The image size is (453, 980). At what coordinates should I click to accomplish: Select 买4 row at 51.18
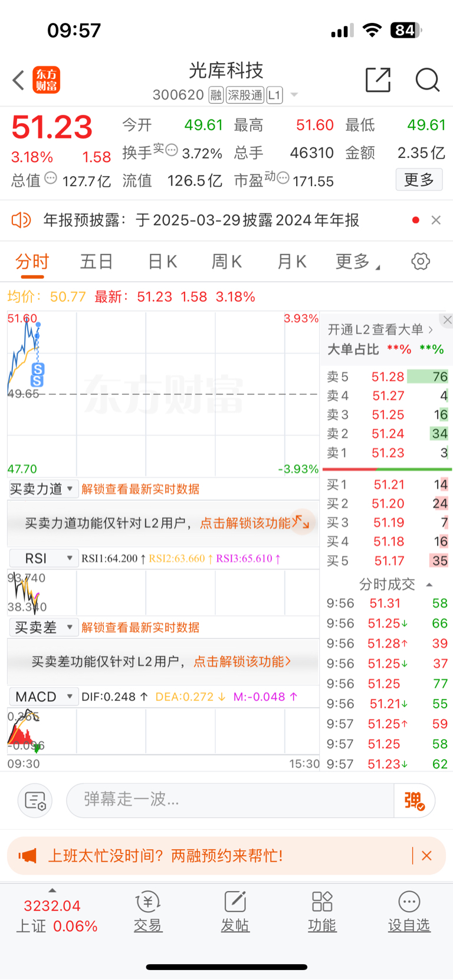[x=388, y=541]
